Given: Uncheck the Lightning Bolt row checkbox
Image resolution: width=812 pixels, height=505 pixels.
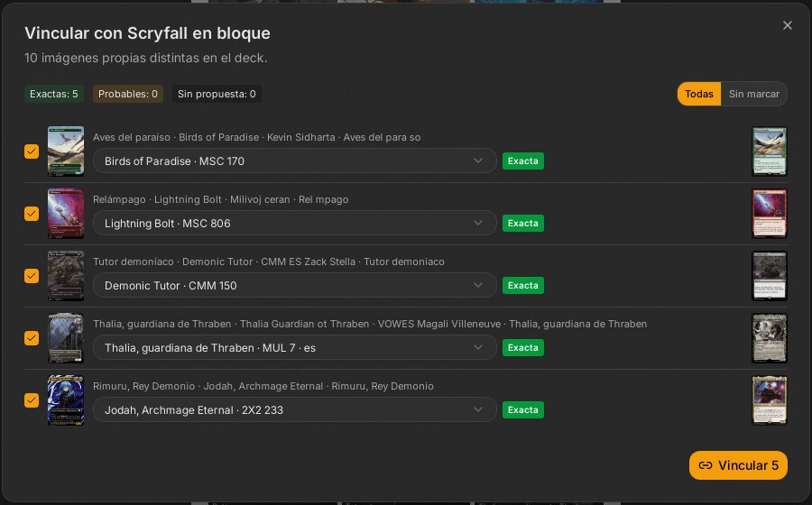Looking at the screenshot, I should tap(32, 214).
